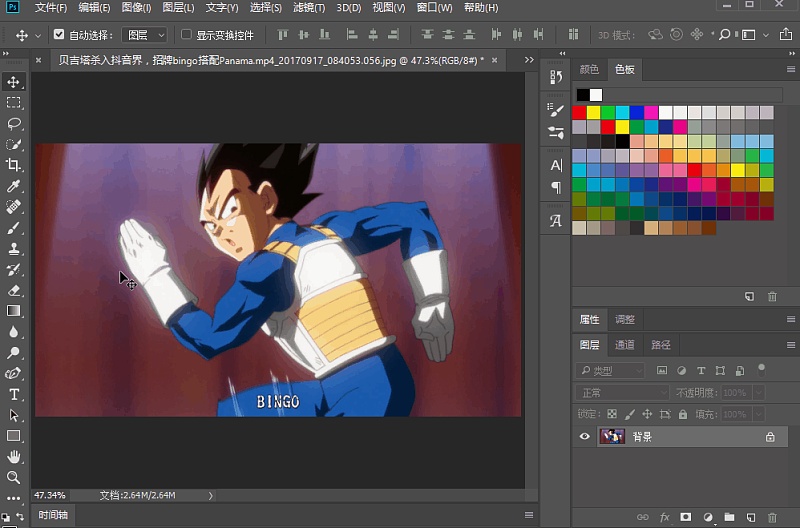Pick the black swatch above the grid
This screenshot has width=800, height=528.
583,95
